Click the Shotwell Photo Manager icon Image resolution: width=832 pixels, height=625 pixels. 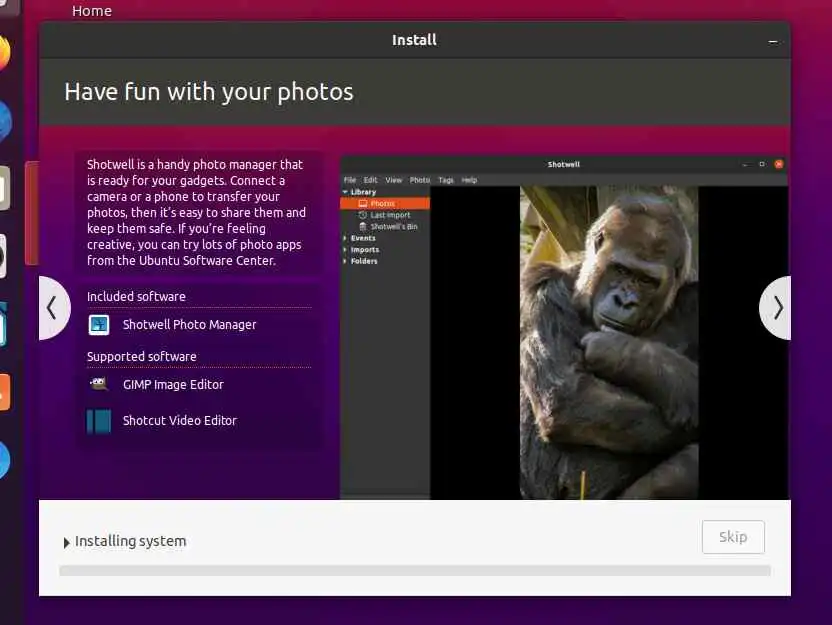[99, 325]
